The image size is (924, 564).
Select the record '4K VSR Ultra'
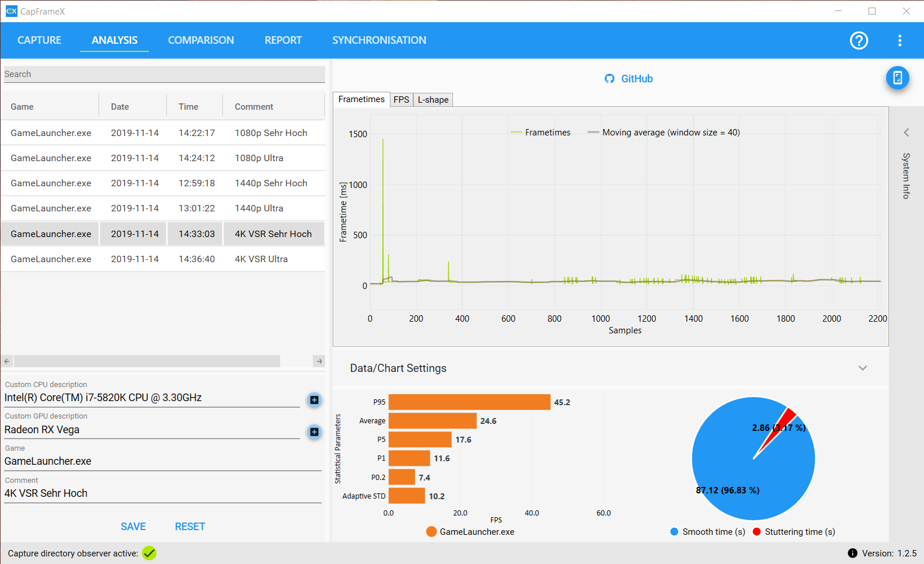163,259
